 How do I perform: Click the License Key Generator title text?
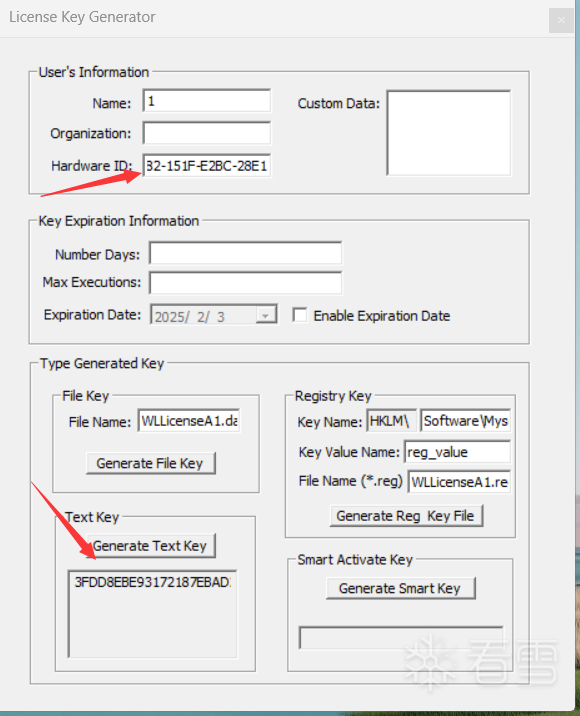pyautogui.click(x=82, y=17)
